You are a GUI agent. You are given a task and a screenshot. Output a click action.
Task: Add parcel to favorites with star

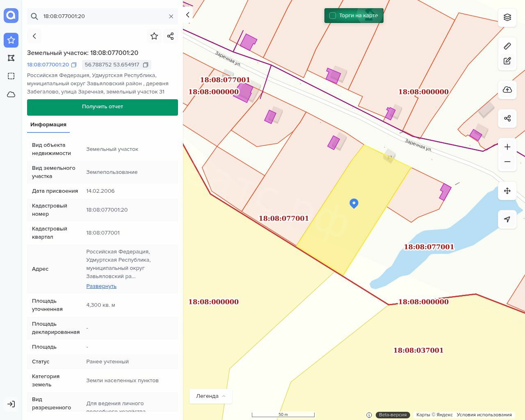[x=154, y=36]
